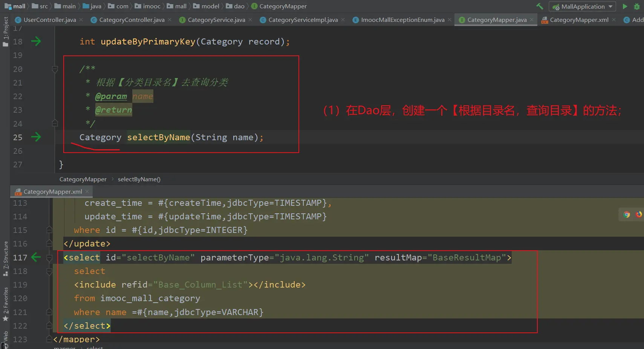Screen dimensions: 644x349
Task: Collapse the Javadoc comment at line 20
Action: click(55, 69)
